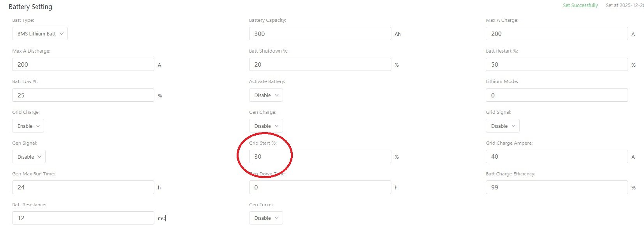Viewport: 644px width, 251px height.
Task: Focus the Batt Resistance input field
Action: click(83, 218)
